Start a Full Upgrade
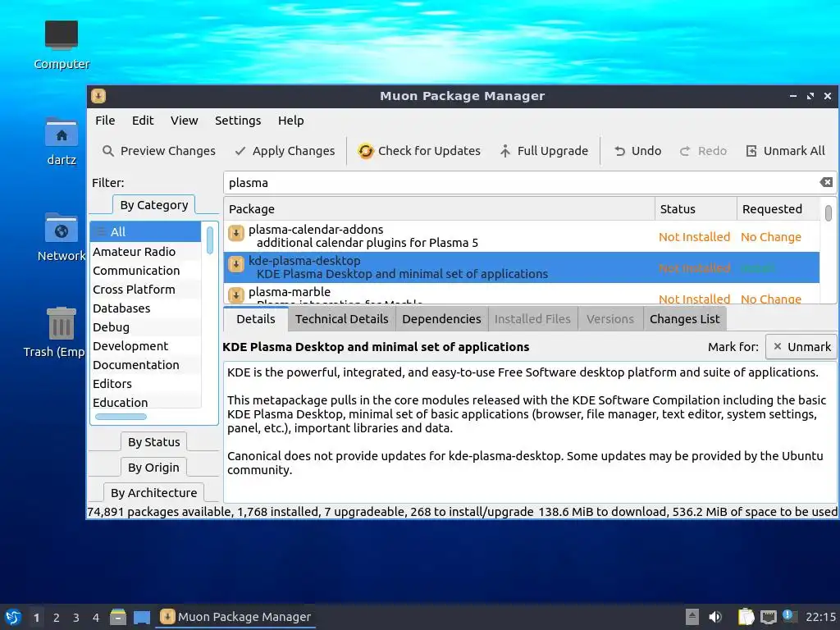Viewport: 840px width, 630px height. coord(545,151)
